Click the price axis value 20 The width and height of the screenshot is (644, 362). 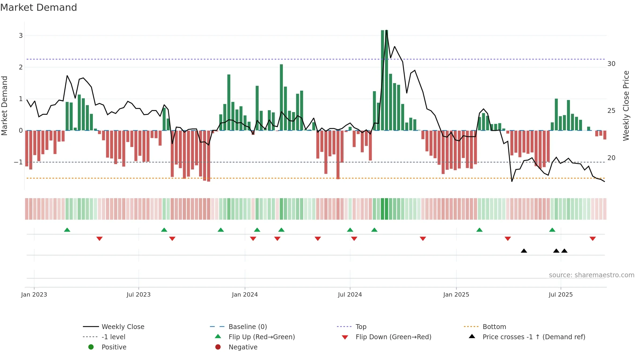point(612,158)
